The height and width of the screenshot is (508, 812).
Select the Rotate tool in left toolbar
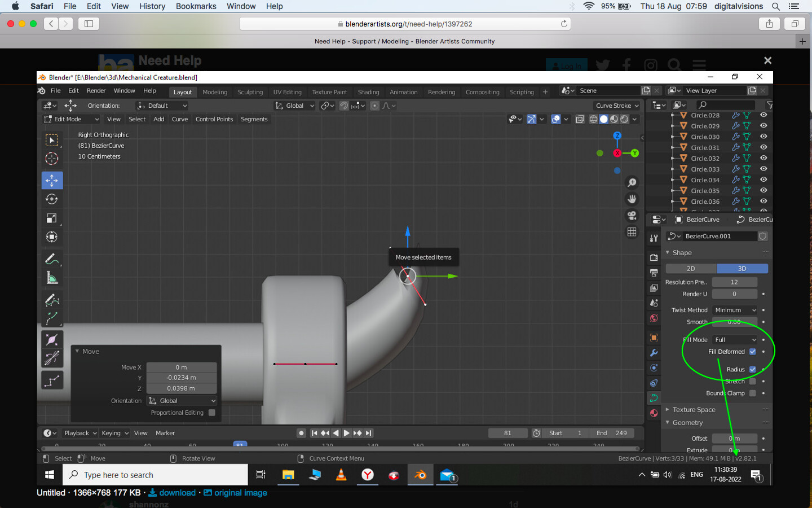tap(52, 199)
